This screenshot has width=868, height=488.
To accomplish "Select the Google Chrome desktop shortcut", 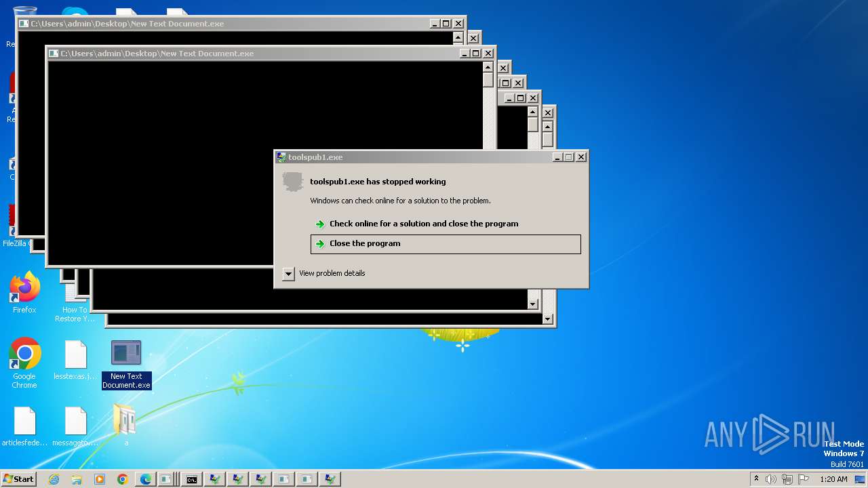I will click(24, 363).
